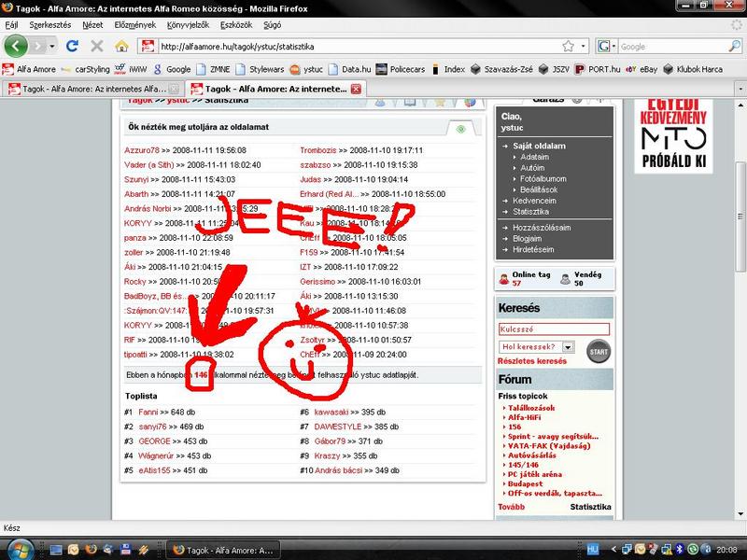
Task: Open the Windows Start orb
Action: click(20, 550)
